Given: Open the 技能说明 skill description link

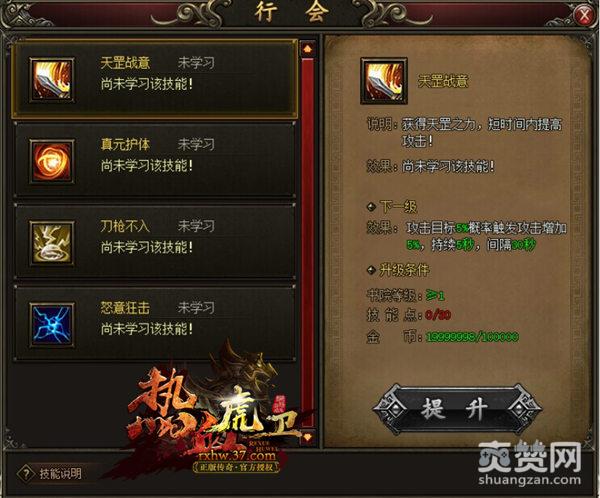Looking at the screenshot, I should click(x=60, y=474).
